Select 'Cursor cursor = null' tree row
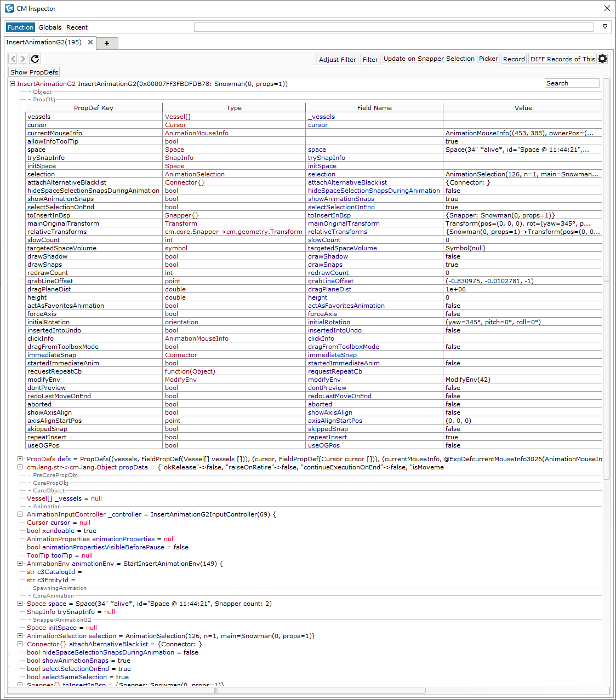 [59, 523]
